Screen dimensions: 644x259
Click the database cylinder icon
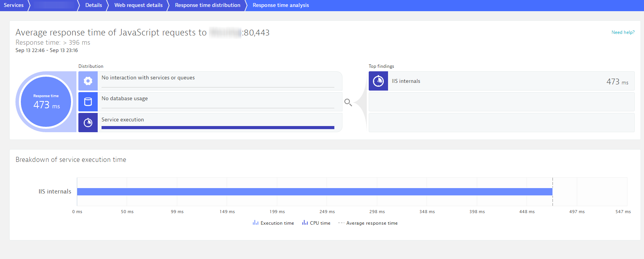click(x=88, y=102)
